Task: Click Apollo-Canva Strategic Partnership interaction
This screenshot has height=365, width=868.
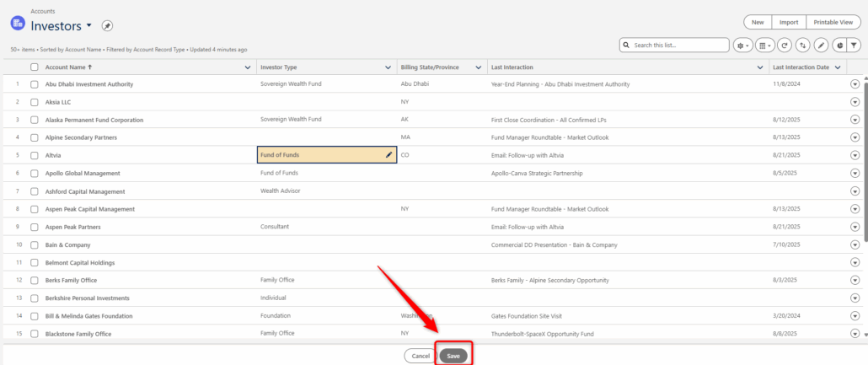Action: [x=537, y=174]
